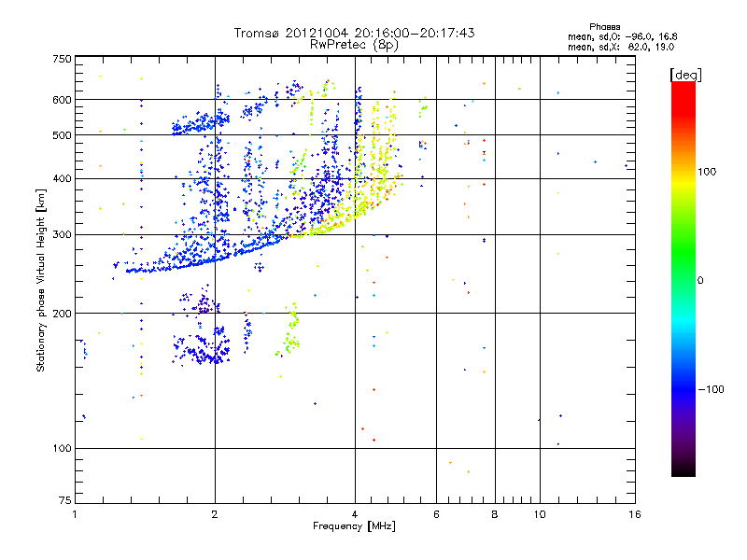Click the x-axis "6" MHz tick label
This screenshot has height=560, width=747.
click(x=436, y=514)
